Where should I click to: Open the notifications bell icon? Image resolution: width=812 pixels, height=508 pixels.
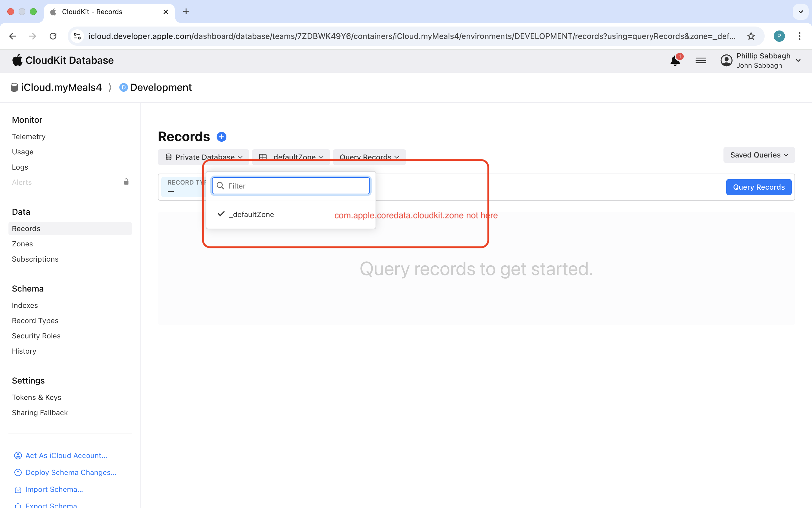(675, 60)
